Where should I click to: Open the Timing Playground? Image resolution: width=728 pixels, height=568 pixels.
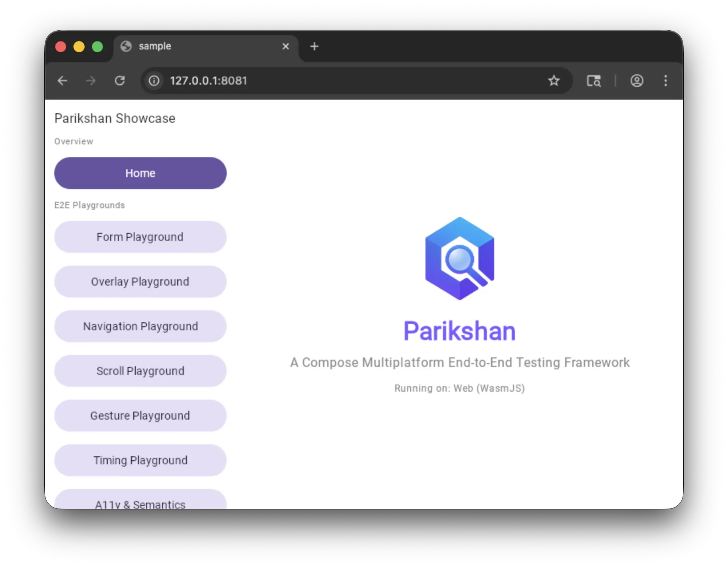tap(140, 460)
